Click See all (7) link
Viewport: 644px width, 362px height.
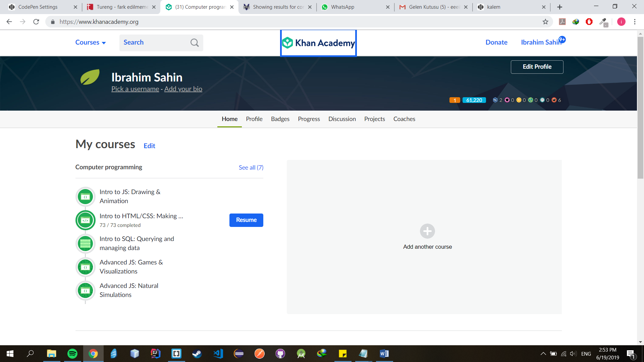pos(251,168)
